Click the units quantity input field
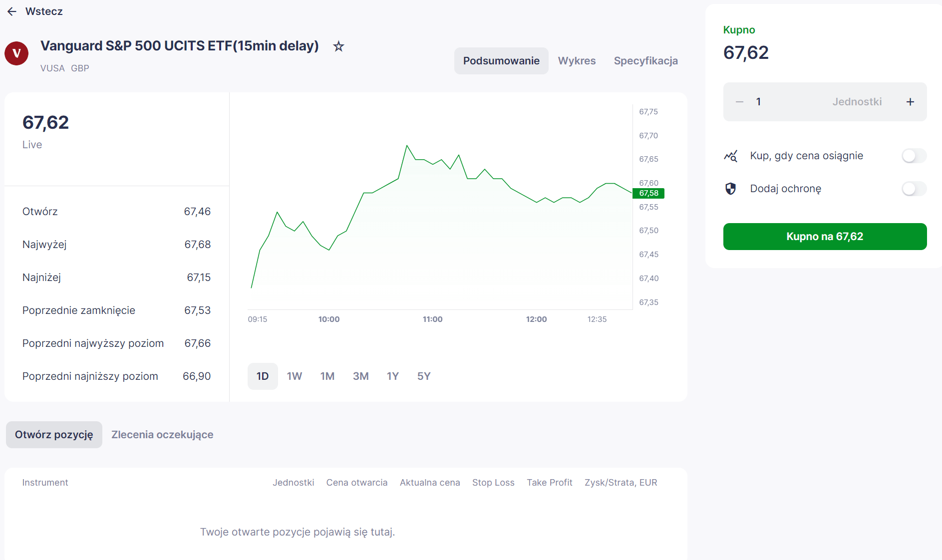 (x=825, y=102)
